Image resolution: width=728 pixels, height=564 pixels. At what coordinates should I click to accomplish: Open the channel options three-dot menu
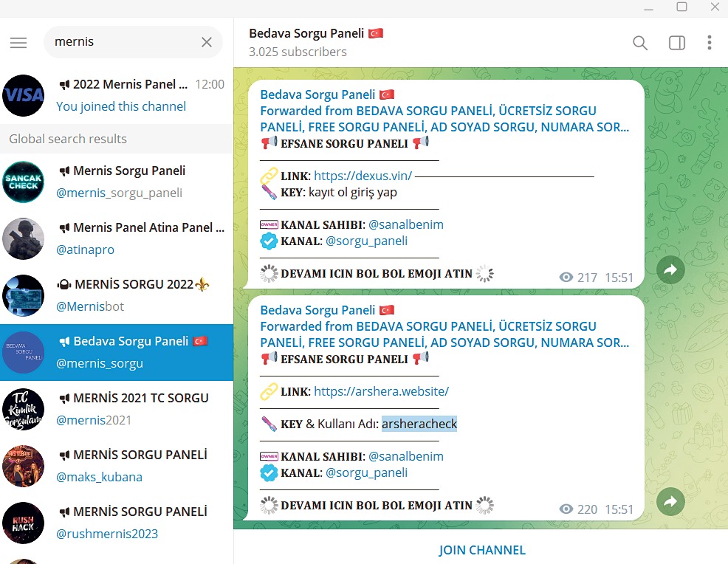pyautogui.click(x=709, y=43)
